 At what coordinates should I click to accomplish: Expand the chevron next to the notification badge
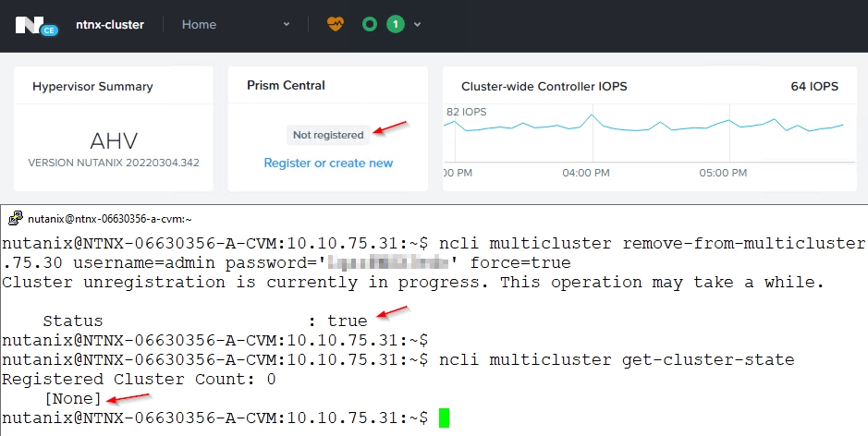[418, 25]
